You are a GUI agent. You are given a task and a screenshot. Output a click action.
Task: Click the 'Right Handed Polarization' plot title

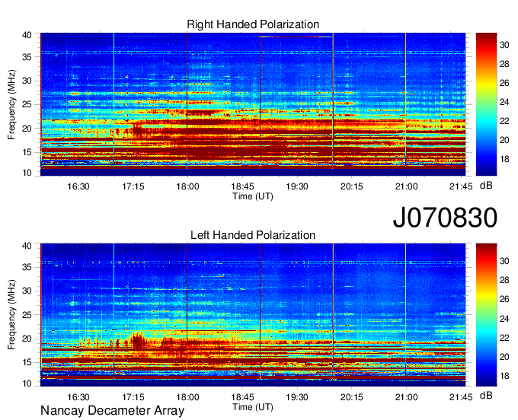click(x=253, y=24)
